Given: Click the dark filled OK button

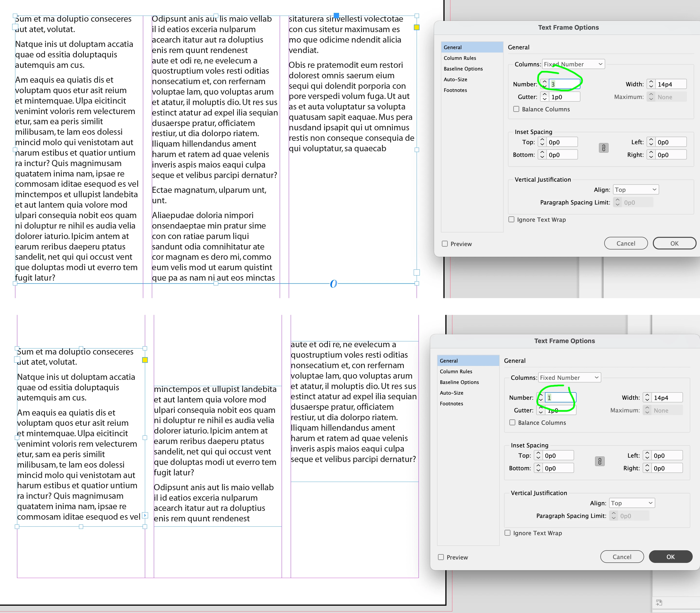Looking at the screenshot, I should 670,557.
